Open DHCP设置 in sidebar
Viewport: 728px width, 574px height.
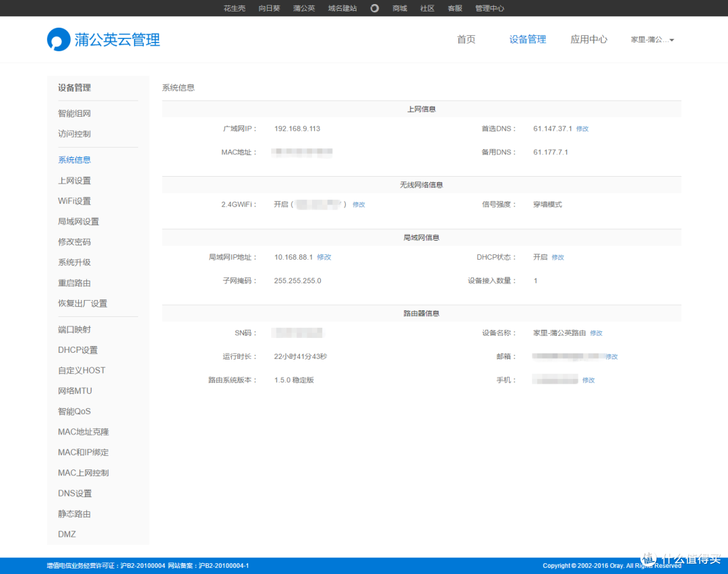(x=78, y=350)
